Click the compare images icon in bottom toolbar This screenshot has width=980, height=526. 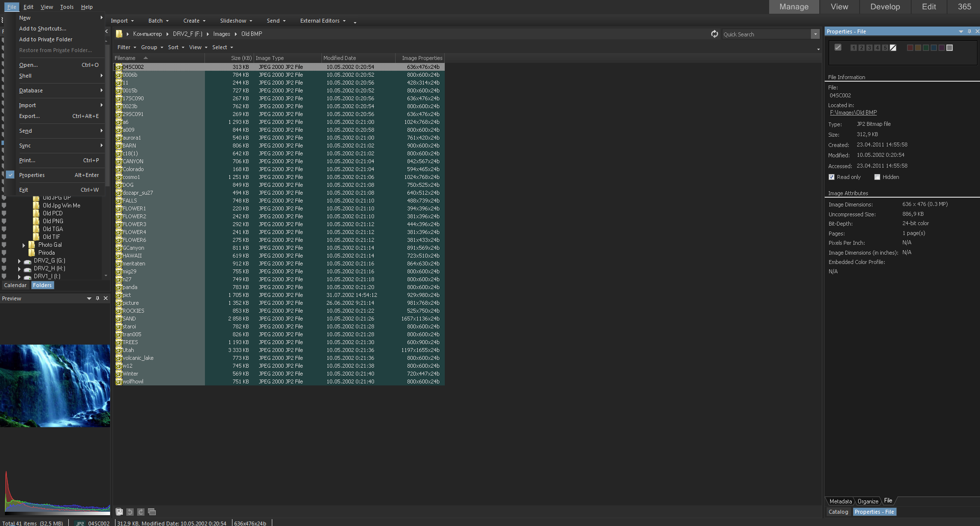[x=152, y=512]
